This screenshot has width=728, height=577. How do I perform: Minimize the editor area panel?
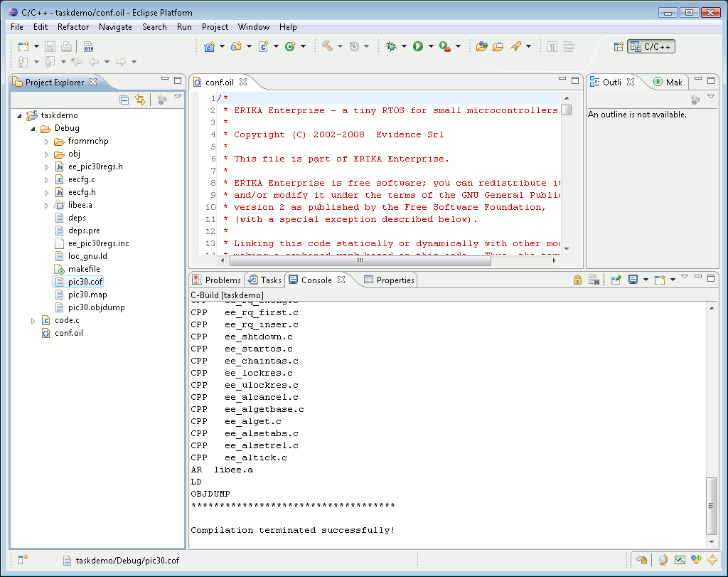pyautogui.click(x=562, y=79)
